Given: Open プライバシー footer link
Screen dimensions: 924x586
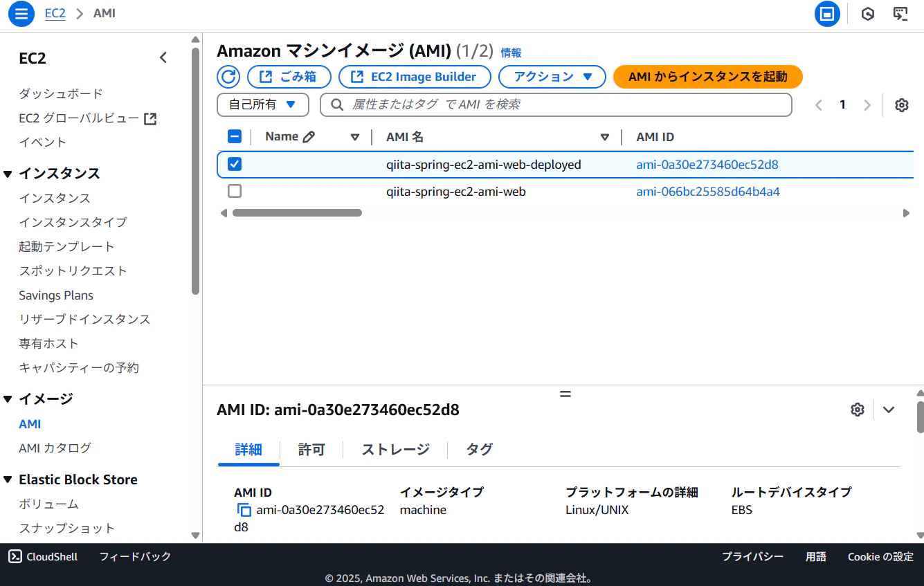Looking at the screenshot, I should point(753,556).
